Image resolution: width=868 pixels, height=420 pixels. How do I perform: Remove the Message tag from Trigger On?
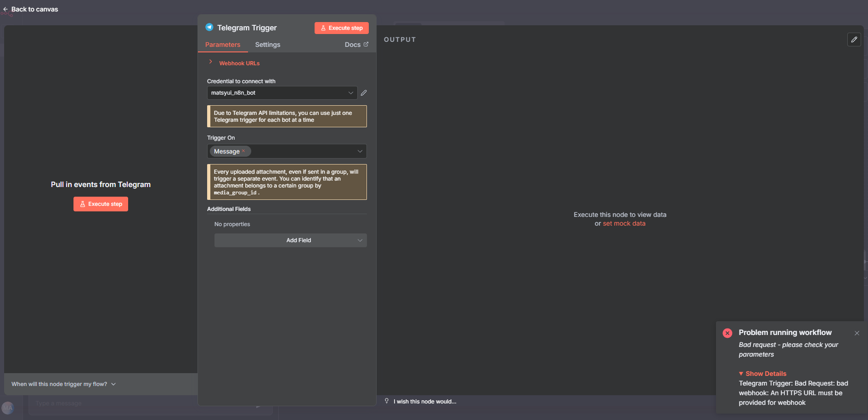(x=243, y=151)
